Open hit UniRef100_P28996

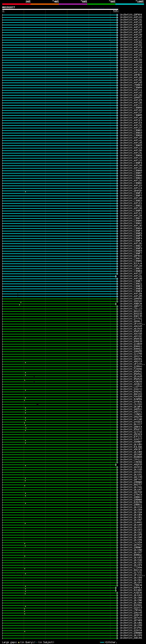tap(131, 369)
